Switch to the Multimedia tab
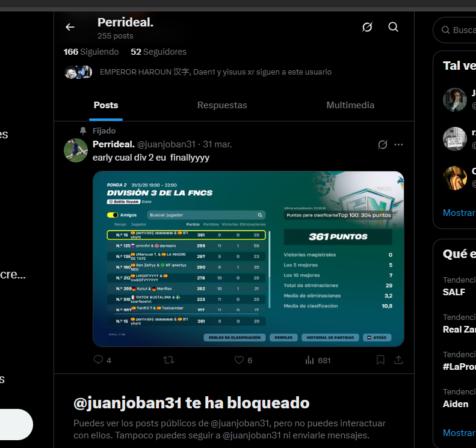 pos(350,105)
